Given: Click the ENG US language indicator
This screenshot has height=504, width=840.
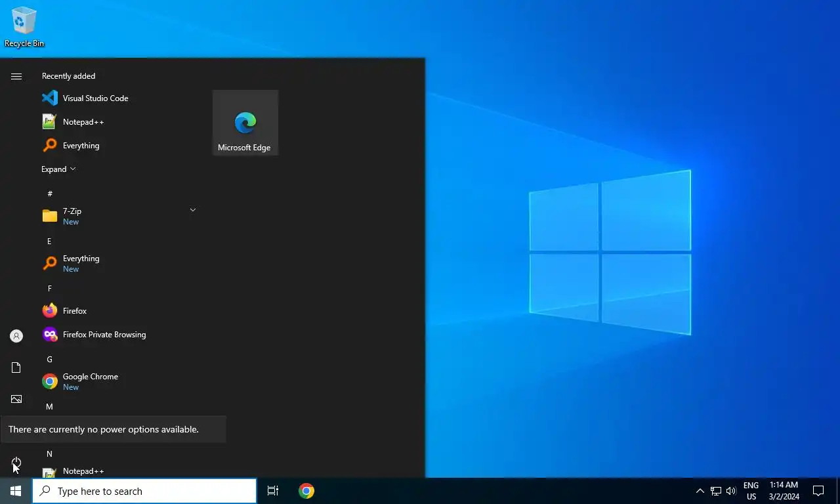Looking at the screenshot, I should (x=751, y=491).
